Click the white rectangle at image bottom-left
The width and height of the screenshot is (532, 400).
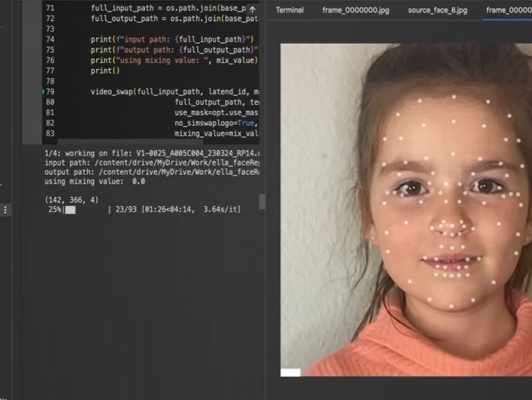pyautogui.click(x=290, y=372)
